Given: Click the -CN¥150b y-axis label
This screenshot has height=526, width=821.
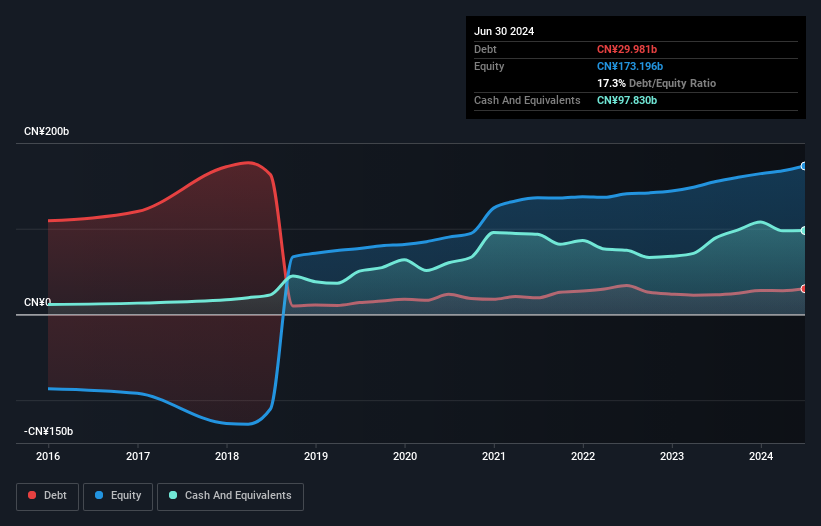Looking at the screenshot, I should [x=48, y=431].
